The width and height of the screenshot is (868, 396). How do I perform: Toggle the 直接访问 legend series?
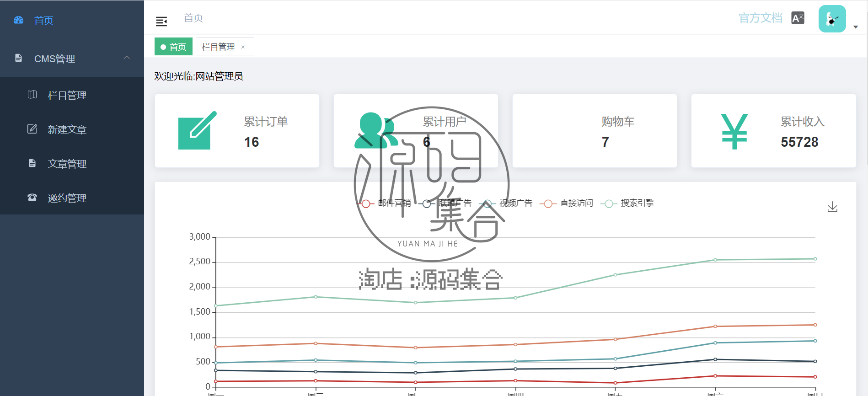point(567,203)
